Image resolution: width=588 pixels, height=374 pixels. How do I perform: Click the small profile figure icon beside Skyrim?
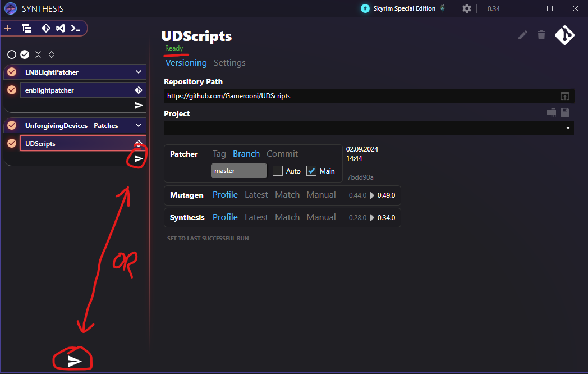(x=443, y=7)
